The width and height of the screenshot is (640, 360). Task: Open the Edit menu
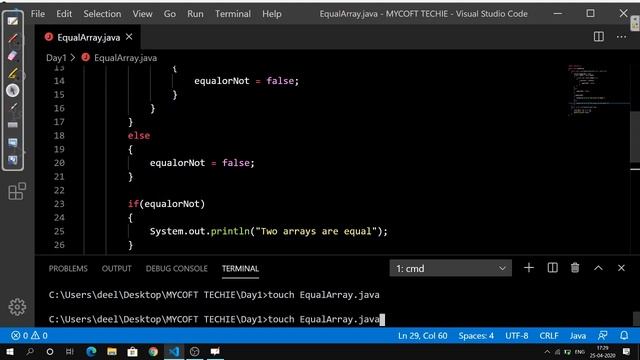click(64, 14)
